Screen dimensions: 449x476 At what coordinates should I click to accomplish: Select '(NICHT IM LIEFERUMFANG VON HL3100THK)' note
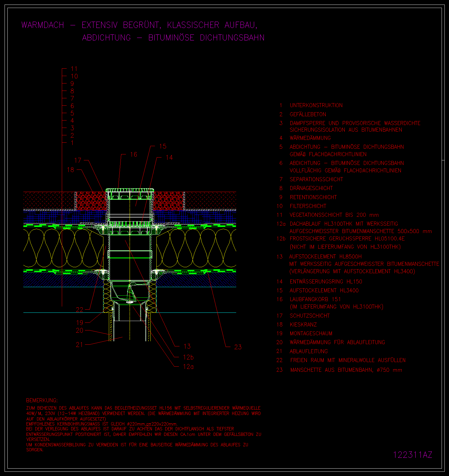coord(345,247)
